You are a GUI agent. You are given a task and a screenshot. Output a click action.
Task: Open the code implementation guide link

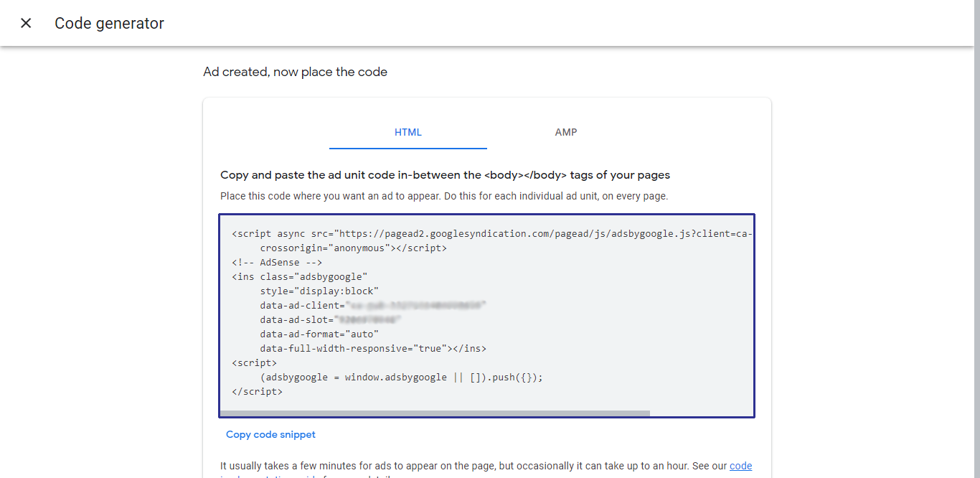click(x=740, y=466)
